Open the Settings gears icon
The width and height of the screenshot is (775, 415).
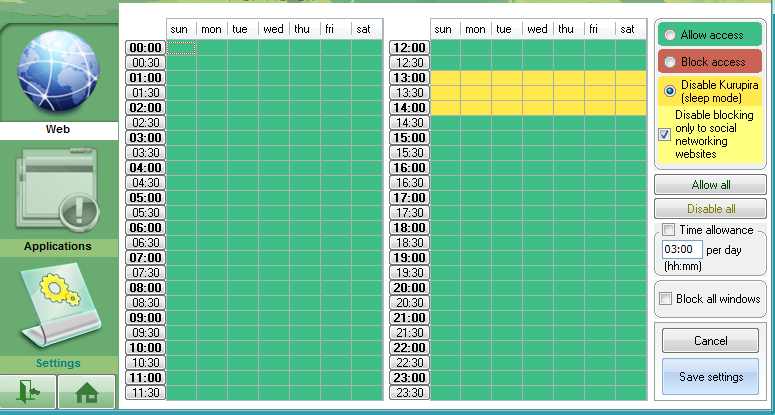click(x=60, y=304)
